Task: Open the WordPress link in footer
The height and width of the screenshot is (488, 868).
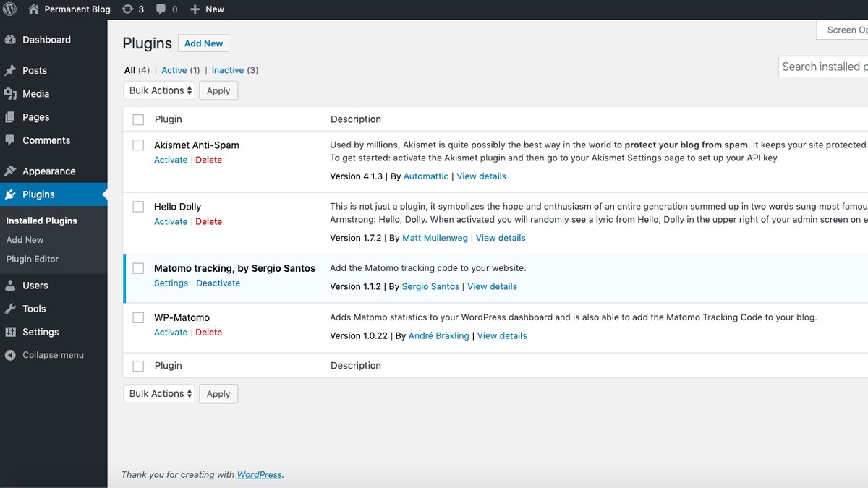Action: [x=260, y=475]
